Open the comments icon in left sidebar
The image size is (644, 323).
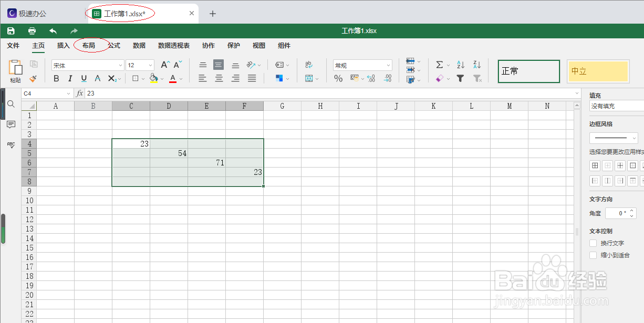(x=11, y=124)
